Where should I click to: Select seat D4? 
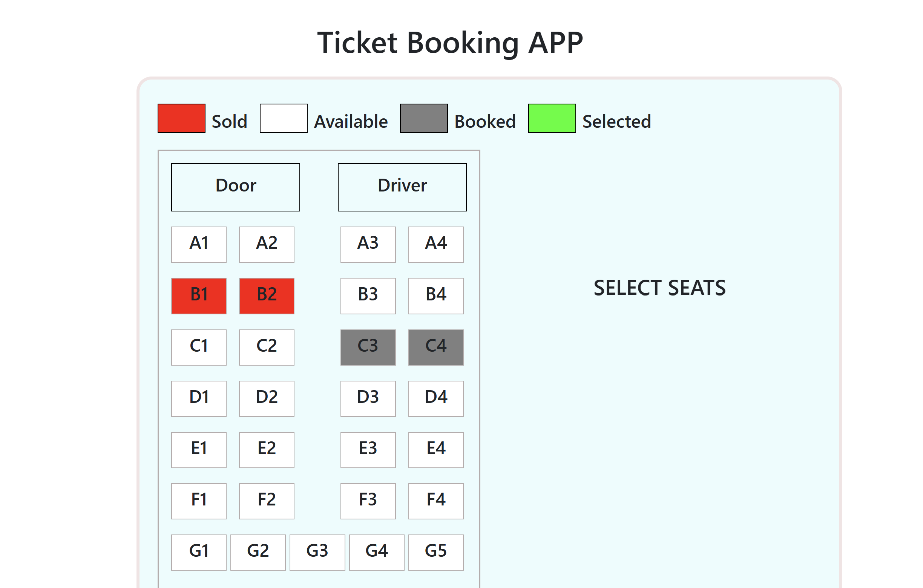[436, 398]
